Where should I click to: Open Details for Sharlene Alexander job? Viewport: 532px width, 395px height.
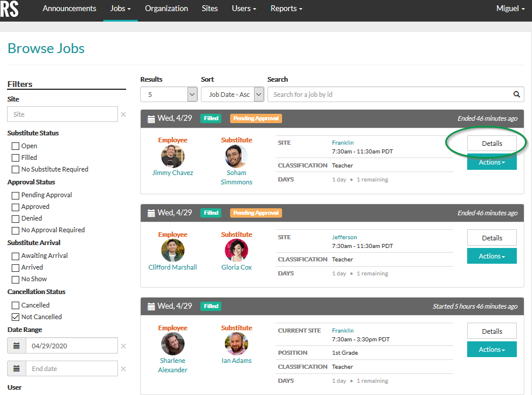click(492, 331)
